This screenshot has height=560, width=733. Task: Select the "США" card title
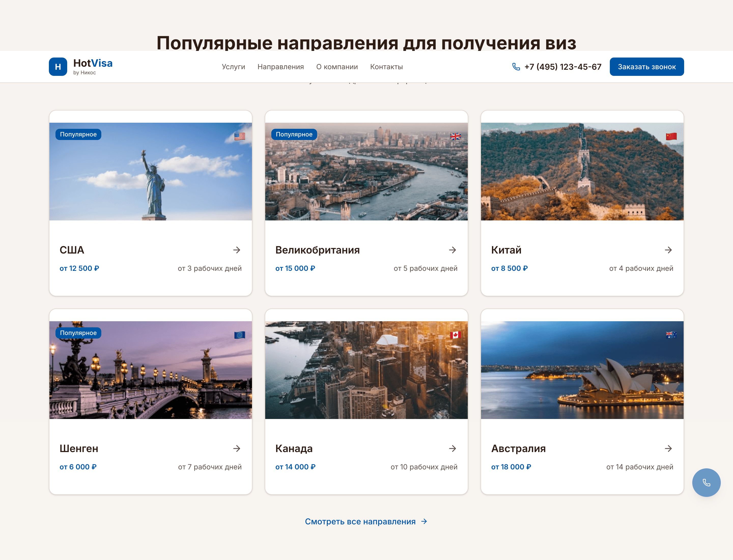pyautogui.click(x=72, y=250)
